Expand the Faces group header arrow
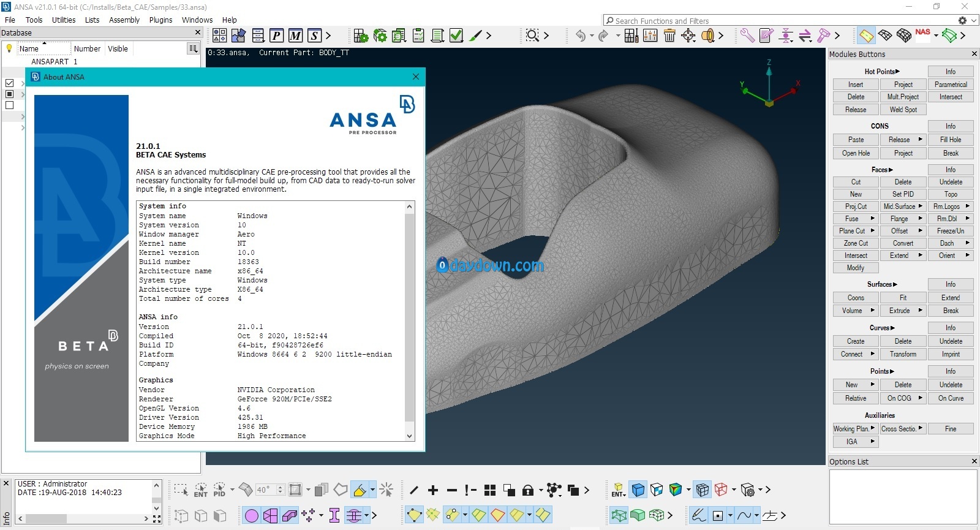 point(891,170)
